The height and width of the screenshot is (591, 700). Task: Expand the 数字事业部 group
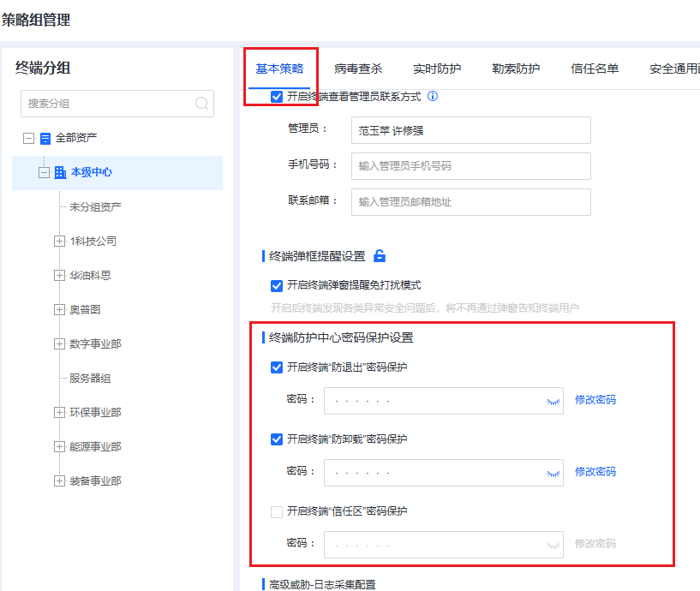[x=59, y=343]
